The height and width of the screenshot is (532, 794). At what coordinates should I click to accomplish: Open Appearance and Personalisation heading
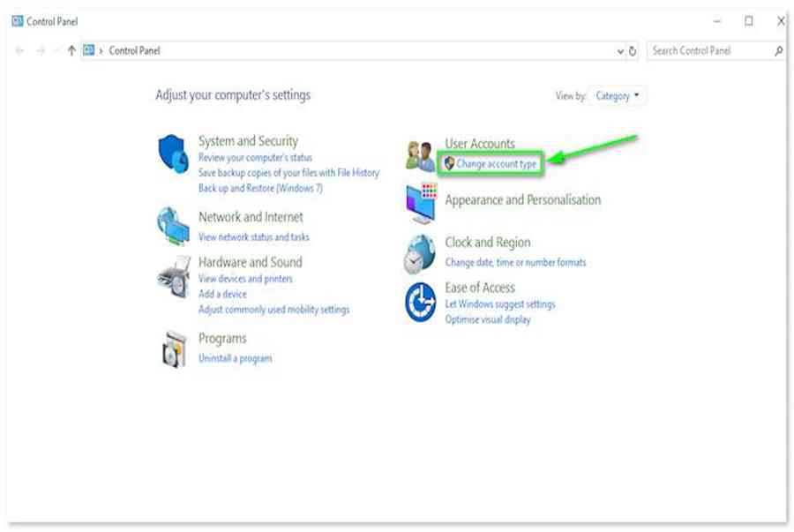click(x=522, y=199)
